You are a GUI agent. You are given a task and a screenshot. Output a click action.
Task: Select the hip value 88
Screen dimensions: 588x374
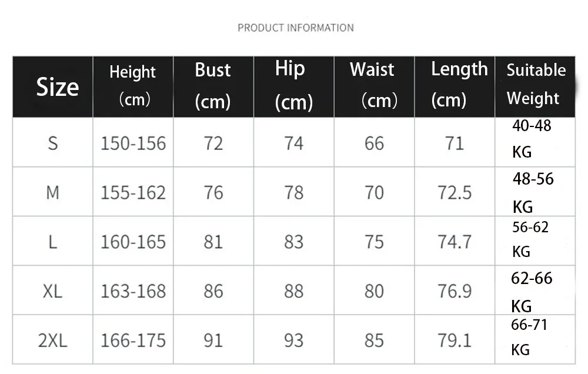pos(293,291)
